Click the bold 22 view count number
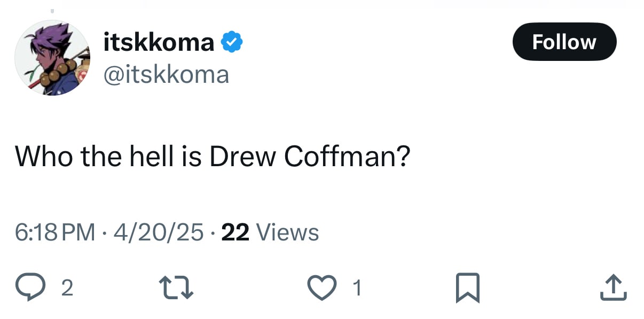 235,232
